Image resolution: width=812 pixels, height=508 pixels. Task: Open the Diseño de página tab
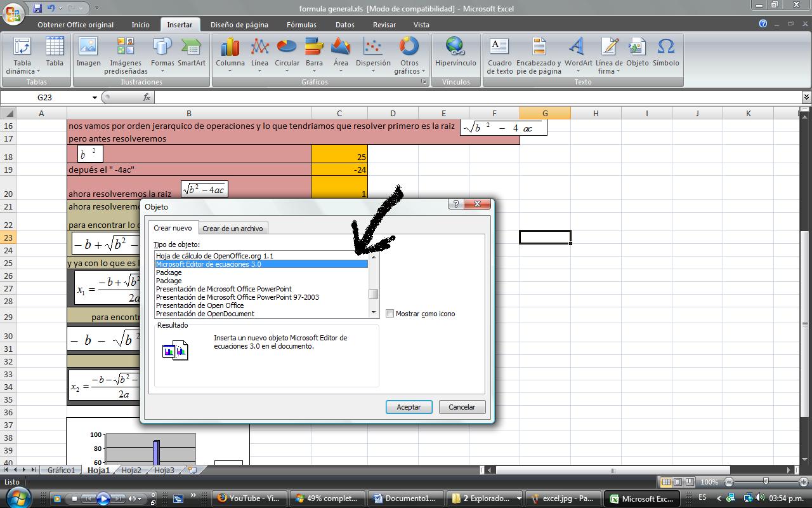coord(239,25)
